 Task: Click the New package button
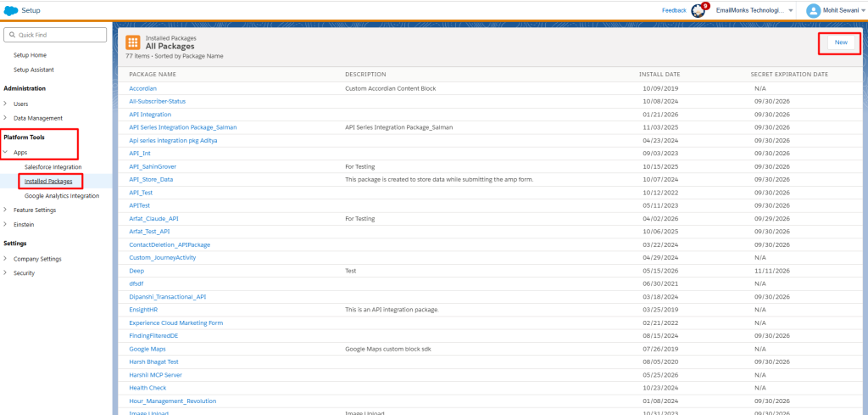tap(841, 42)
